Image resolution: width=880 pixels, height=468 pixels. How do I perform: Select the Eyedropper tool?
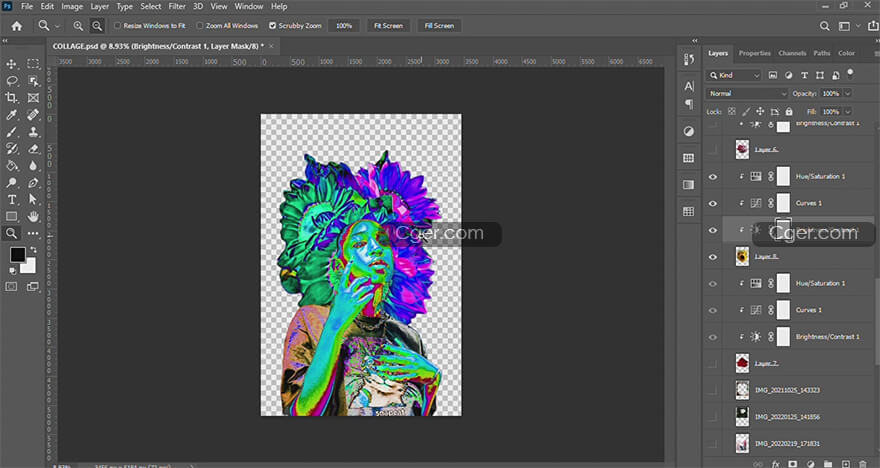(11, 115)
